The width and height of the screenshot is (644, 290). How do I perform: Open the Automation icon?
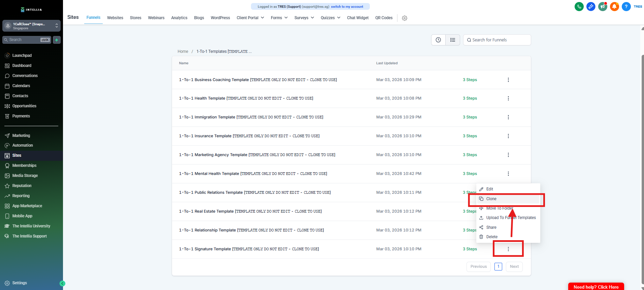point(7,145)
